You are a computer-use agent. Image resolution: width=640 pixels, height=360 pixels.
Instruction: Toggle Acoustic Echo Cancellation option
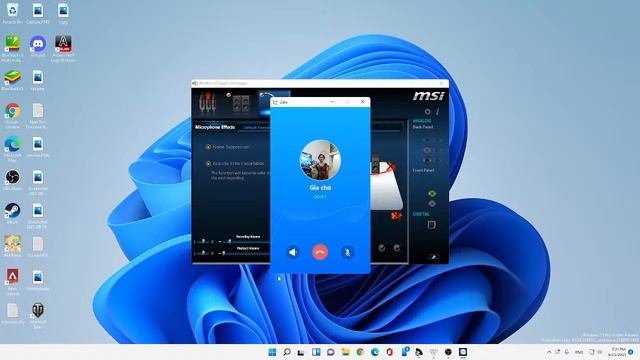pos(208,164)
